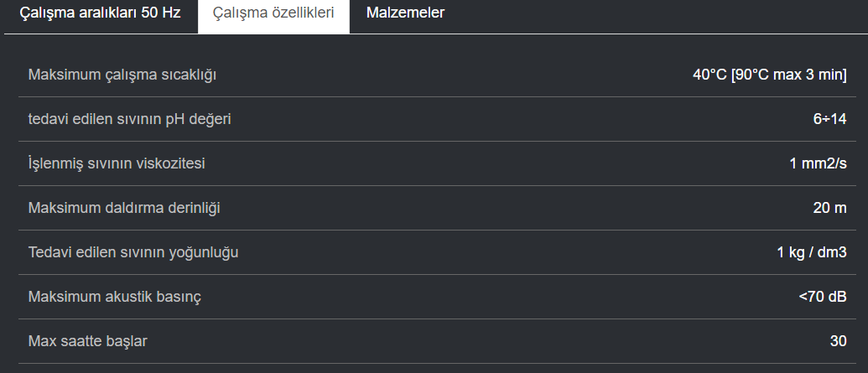Screen dimensions: 868x373
Task: Click the value 30 for hourly starts
Action: 838,341
